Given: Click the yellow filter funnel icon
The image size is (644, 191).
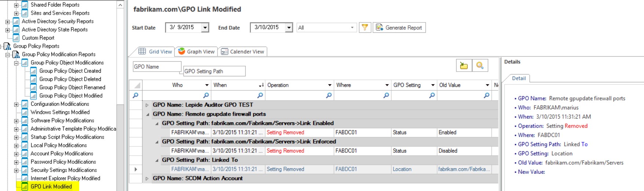Looking at the screenshot, I should click(365, 28).
